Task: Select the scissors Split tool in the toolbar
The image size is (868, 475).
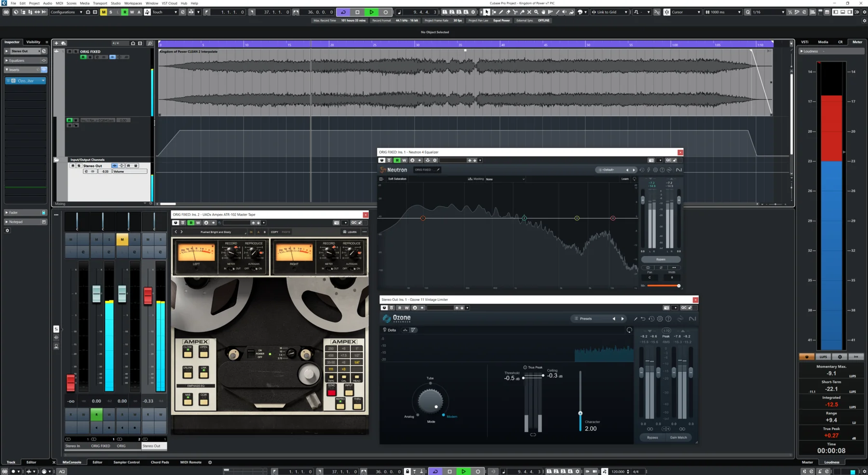Action: tap(515, 12)
